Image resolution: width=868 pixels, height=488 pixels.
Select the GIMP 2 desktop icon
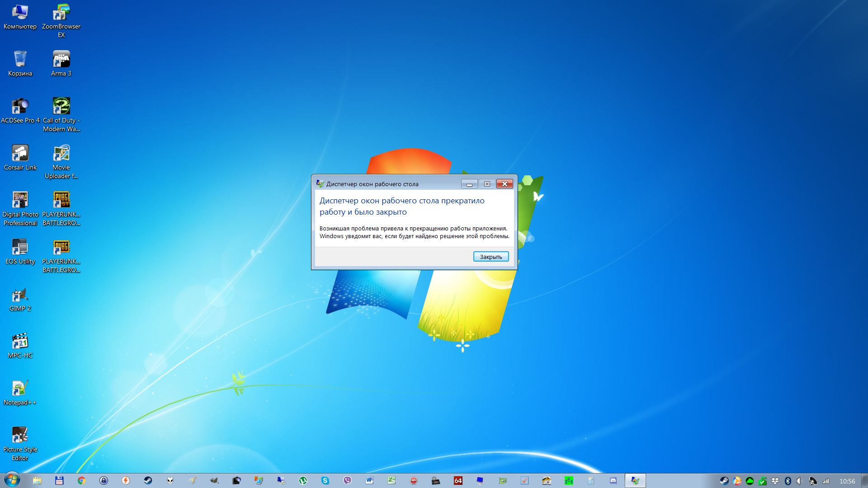(20, 299)
